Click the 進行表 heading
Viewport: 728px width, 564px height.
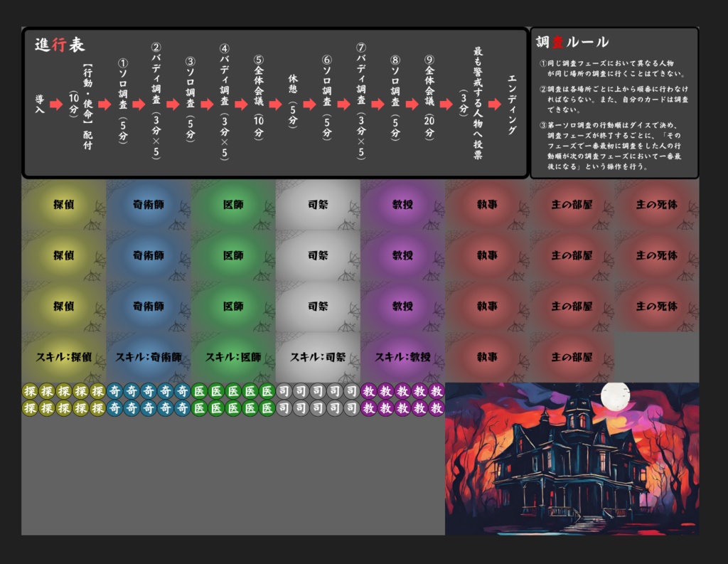tap(60, 45)
